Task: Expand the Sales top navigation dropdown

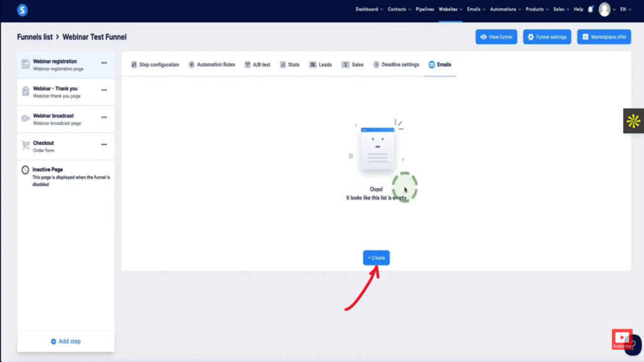Action: (x=560, y=9)
